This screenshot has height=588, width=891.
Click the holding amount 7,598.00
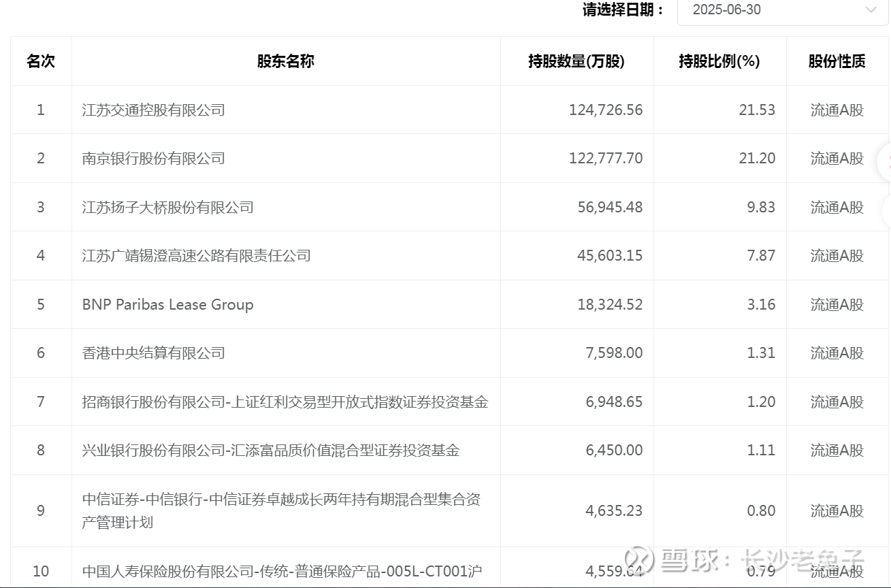click(x=614, y=353)
